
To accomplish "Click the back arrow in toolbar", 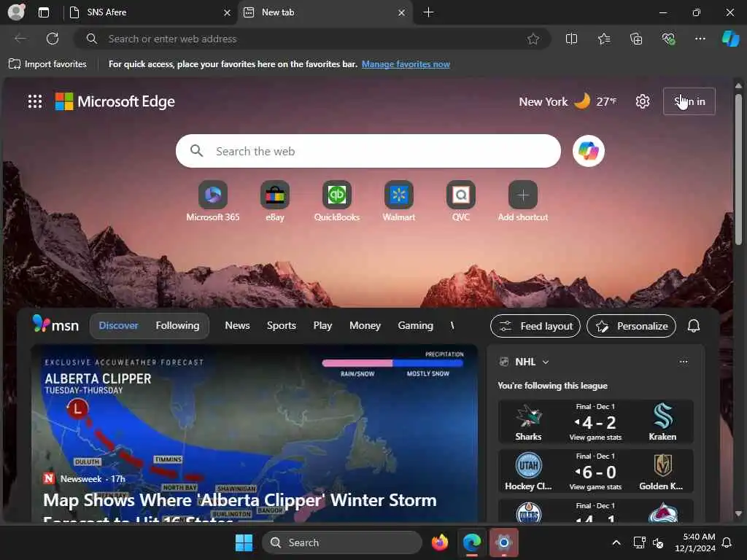I will (20, 39).
